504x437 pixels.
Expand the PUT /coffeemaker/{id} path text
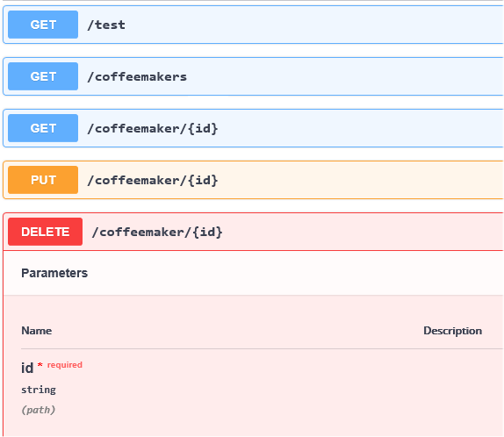(153, 180)
